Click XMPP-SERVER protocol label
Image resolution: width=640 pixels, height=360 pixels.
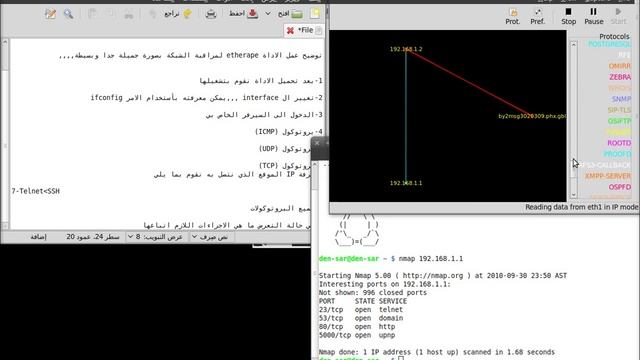[608, 176]
